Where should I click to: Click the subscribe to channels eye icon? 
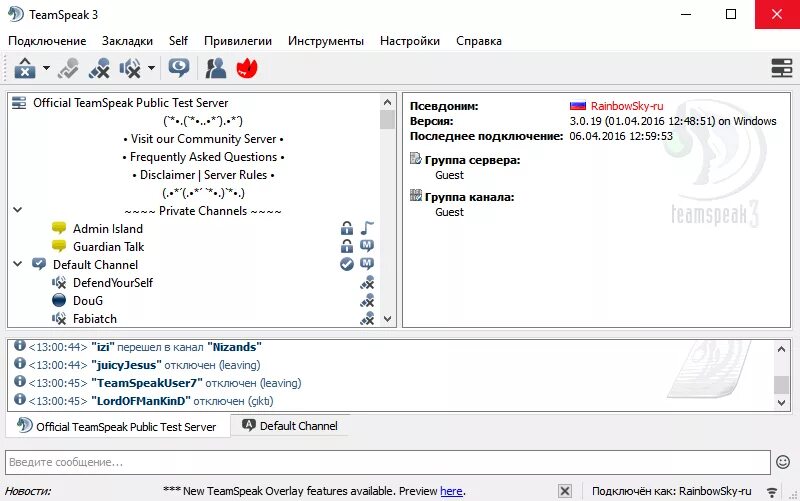point(179,68)
